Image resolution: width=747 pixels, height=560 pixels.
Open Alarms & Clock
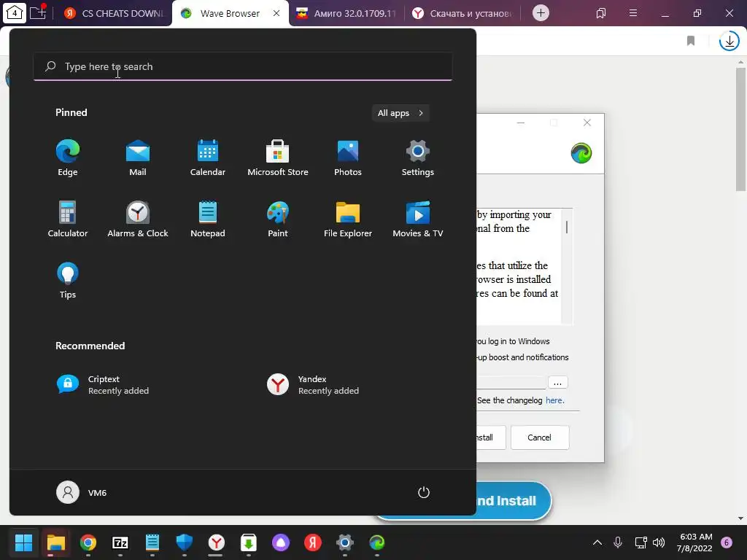click(x=138, y=219)
